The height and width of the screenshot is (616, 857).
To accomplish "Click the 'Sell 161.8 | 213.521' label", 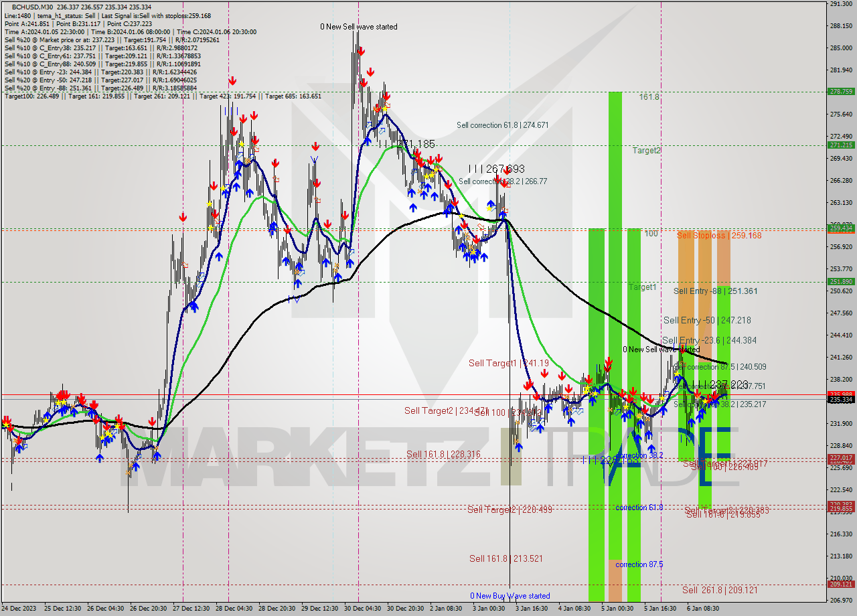I will click(x=505, y=558).
